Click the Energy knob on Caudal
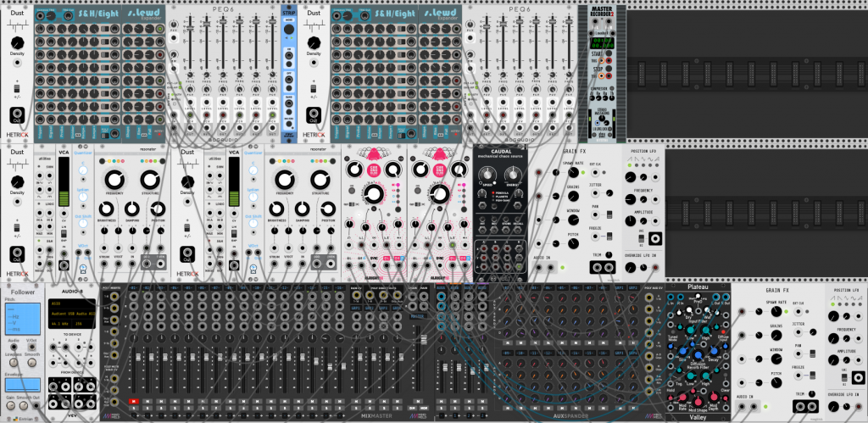Image resolution: width=868 pixels, height=423 pixels. (x=512, y=176)
